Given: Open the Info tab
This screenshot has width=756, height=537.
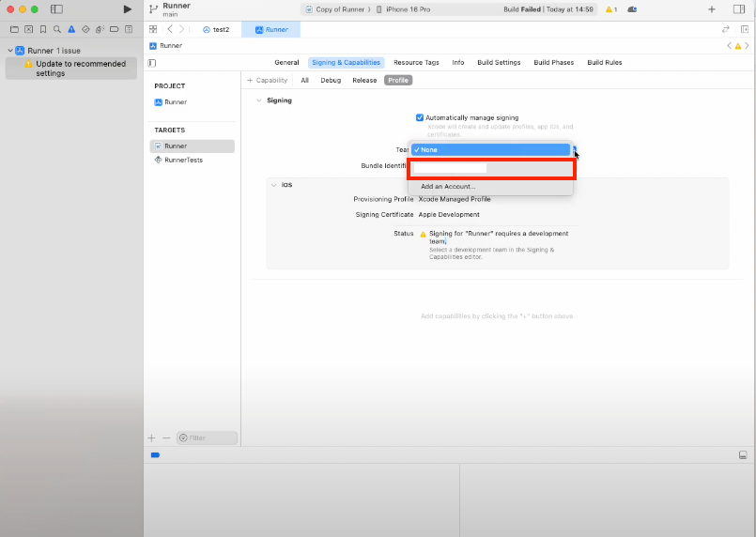Looking at the screenshot, I should (x=458, y=63).
